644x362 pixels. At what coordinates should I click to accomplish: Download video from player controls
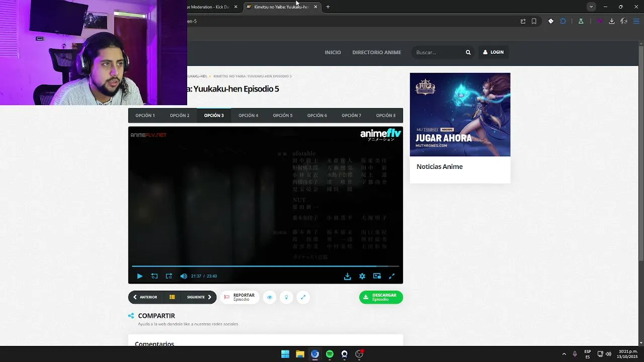click(347, 276)
